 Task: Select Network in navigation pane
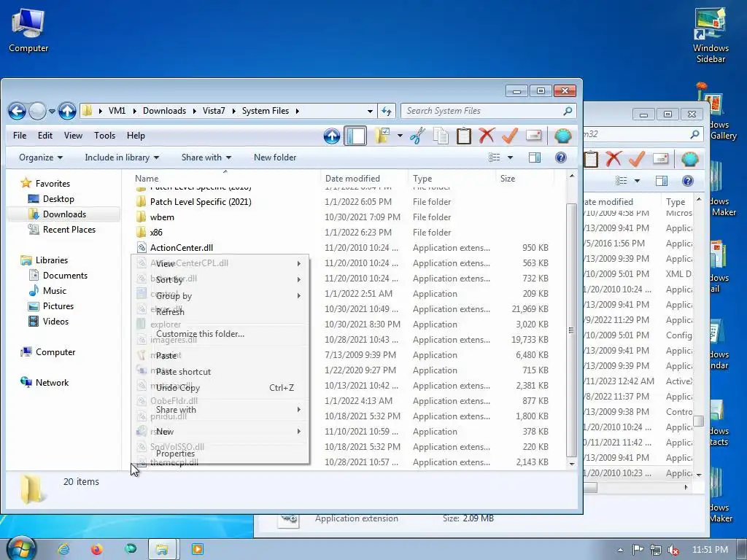[52, 382]
